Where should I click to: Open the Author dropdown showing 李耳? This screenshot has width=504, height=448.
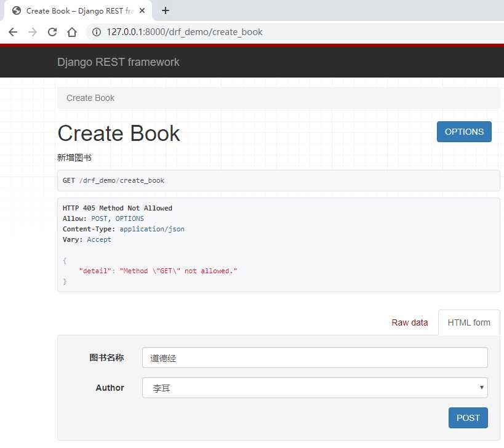point(314,388)
